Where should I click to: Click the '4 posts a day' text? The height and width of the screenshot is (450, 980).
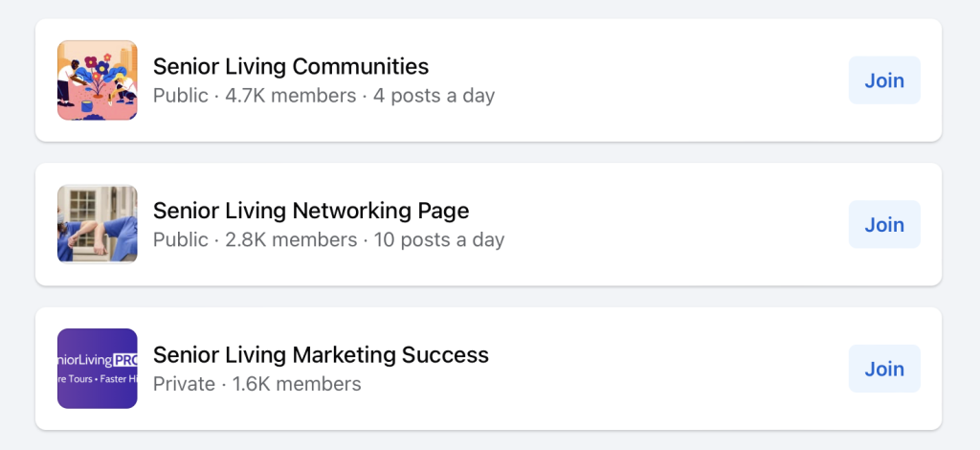(x=434, y=96)
